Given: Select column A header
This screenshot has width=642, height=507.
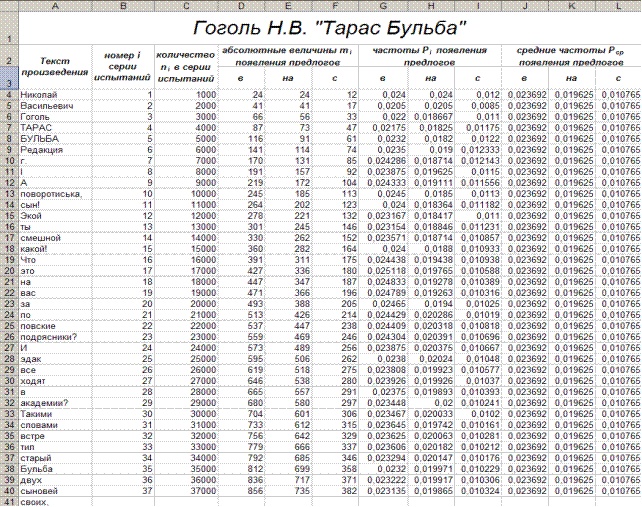Looking at the screenshot, I should coord(55,6).
